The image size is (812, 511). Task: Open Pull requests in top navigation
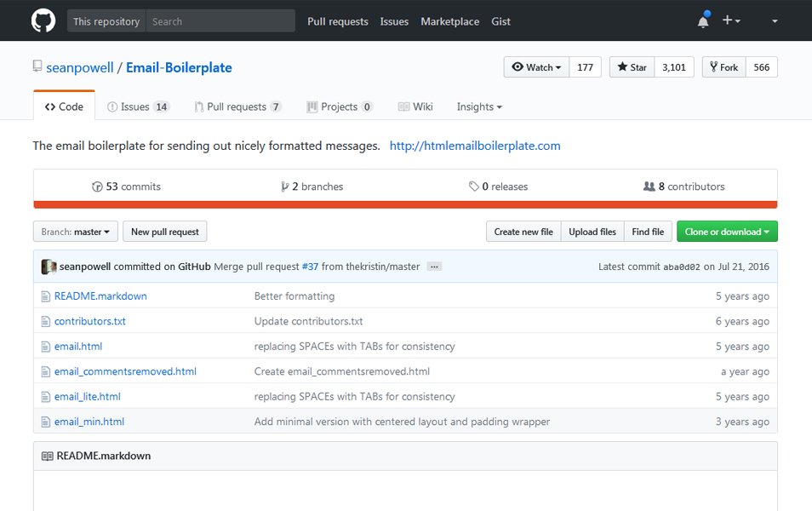[338, 21]
